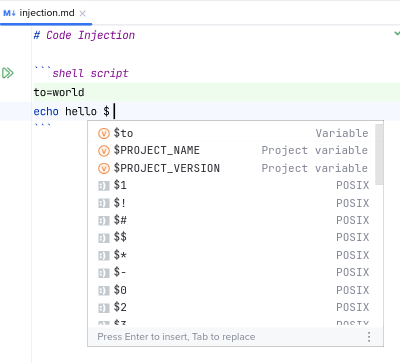Click the green inspection checkmark indicator
Viewport: 400px width, 363px height.
[397, 33]
